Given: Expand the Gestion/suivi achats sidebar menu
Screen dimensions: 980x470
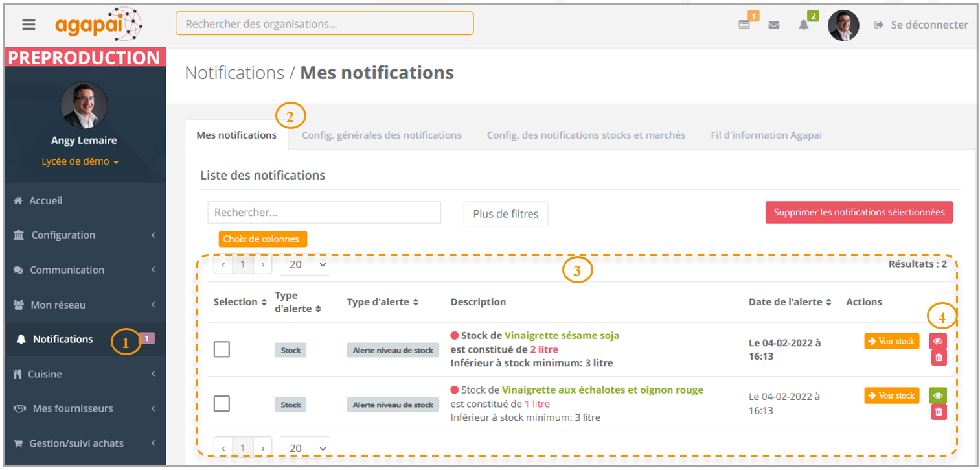Looking at the screenshot, I should (x=84, y=443).
